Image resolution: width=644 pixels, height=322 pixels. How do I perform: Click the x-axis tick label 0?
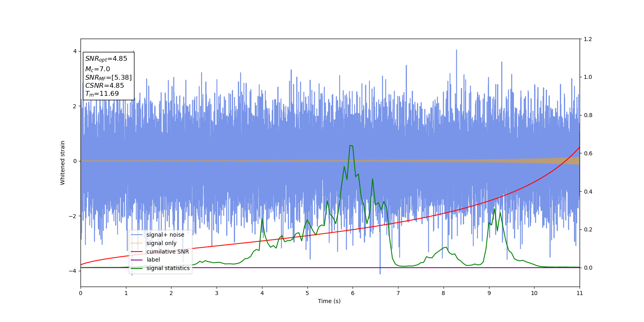pos(80,293)
